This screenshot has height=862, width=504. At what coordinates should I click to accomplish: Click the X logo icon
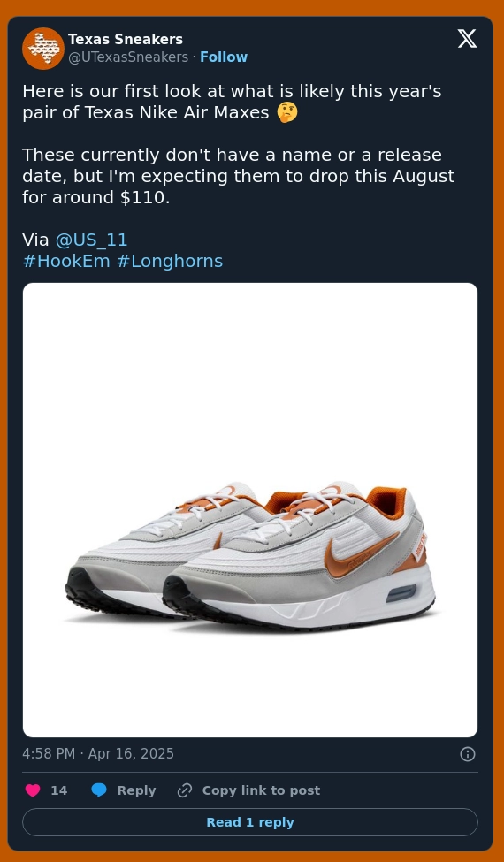(x=467, y=39)
